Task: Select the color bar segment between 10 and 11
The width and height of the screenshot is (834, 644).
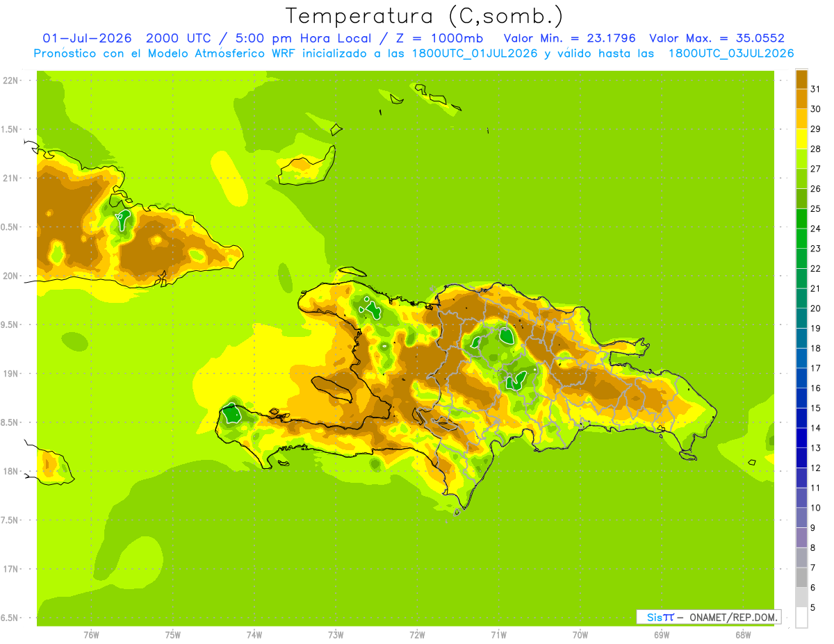Action: click(801, 498)
